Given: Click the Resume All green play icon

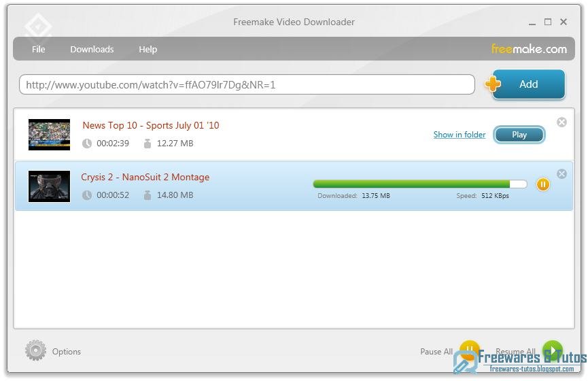Looking at the screenshot, I should [x=553, y=350].
